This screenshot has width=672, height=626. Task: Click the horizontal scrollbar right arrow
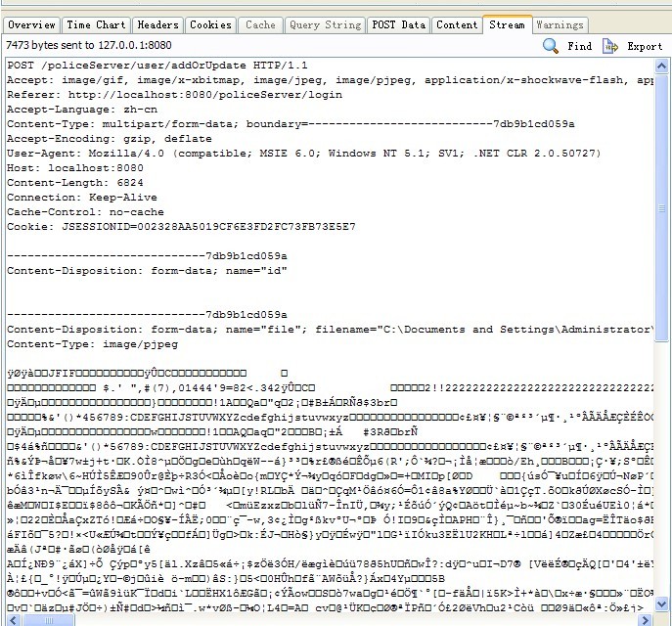[645, 620]
